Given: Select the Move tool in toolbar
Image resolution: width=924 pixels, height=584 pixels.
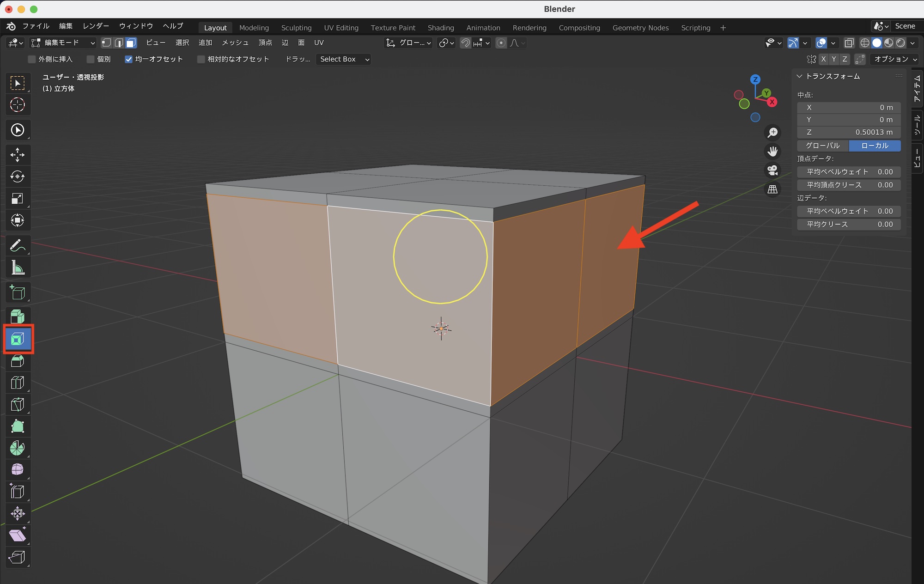Looking at the screenshot, I should 18,155.
